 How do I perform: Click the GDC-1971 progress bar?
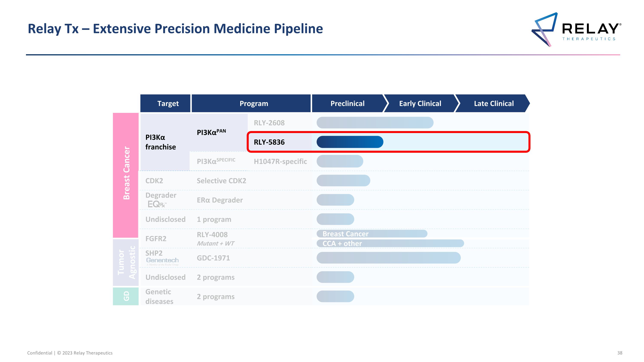tap(389, 258)
